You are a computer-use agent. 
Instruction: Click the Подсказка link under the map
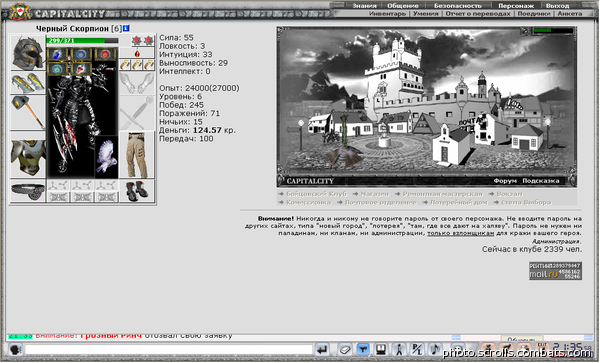[541, 181]
